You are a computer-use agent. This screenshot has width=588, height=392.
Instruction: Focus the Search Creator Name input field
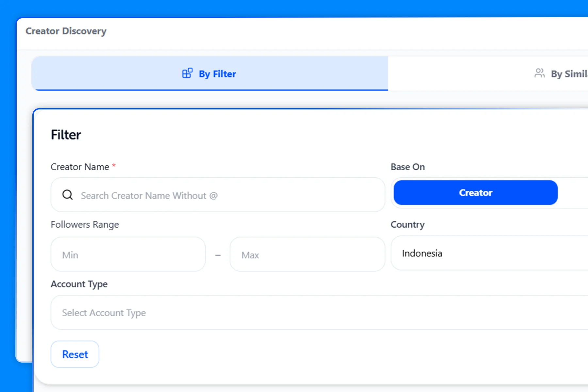pyautogui.click(x=218, y=195)
